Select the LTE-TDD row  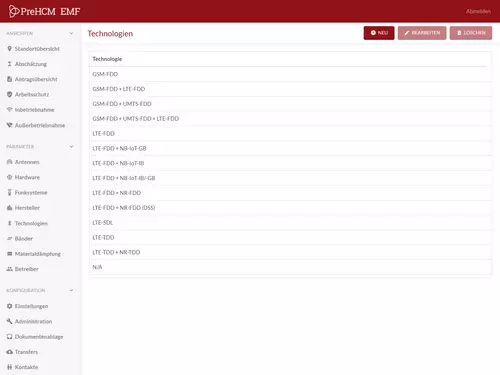[290, 238]
